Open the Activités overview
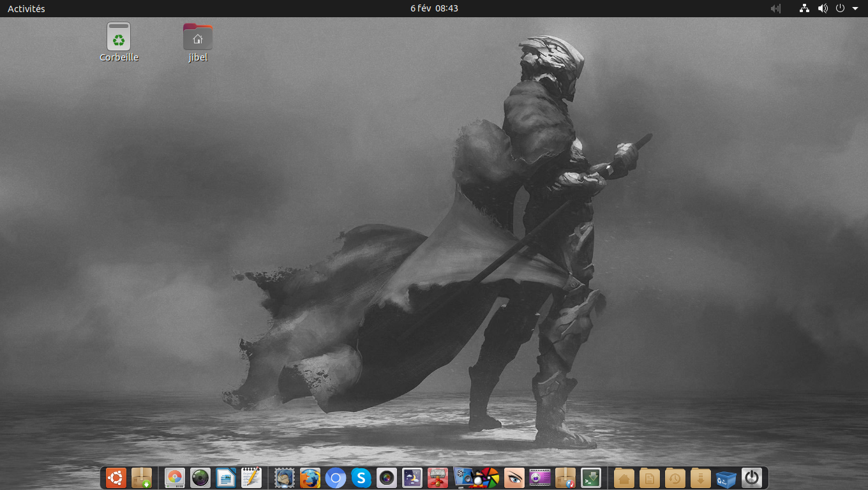Image resolution: width=868 pixels, height=490 pixels. tap(26, 8)
